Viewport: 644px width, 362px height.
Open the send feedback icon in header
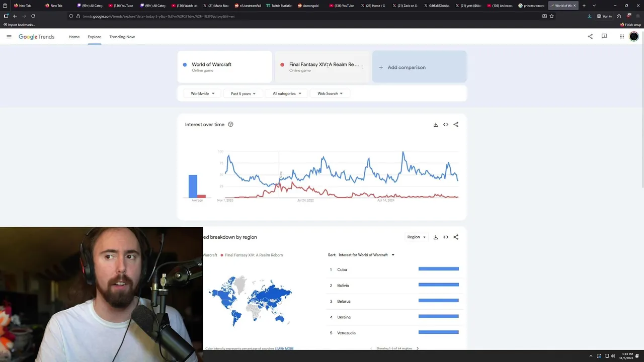pos(604,36)
